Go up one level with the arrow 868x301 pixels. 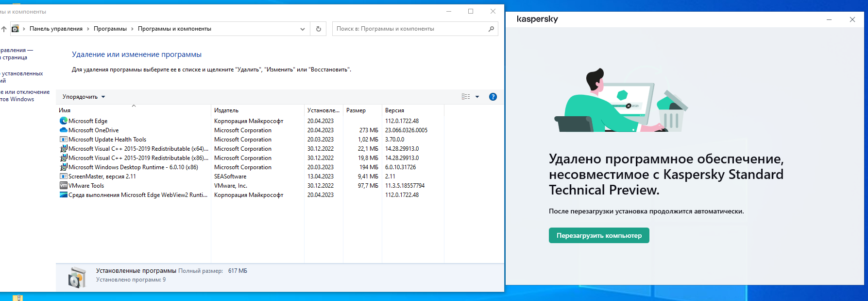4,29
